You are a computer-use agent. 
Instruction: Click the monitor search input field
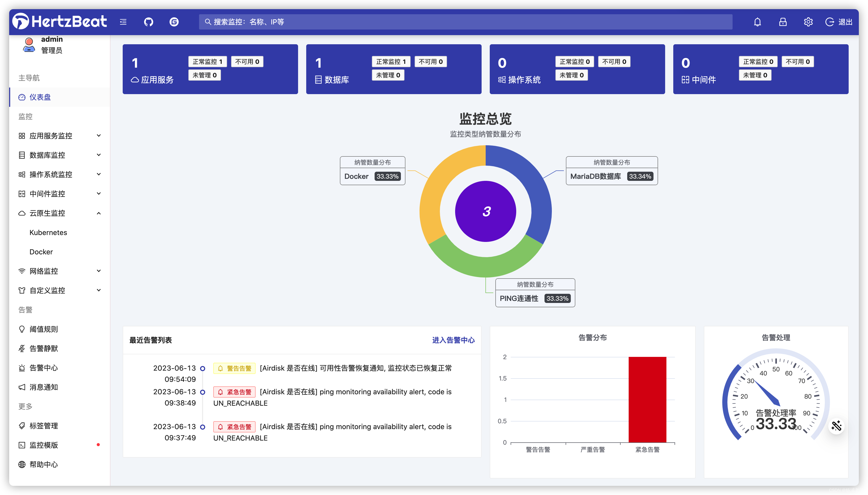(x=465, y=22)
